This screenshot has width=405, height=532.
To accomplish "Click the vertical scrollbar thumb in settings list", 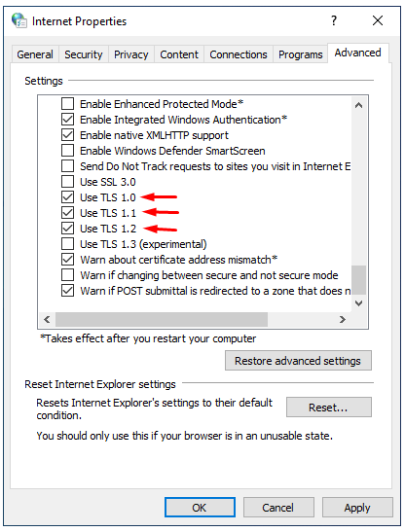I will tap(358, 280).
